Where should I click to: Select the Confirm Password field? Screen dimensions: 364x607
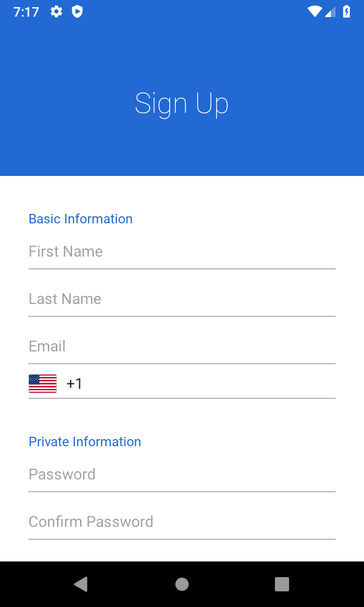click(x=182, y=522)
